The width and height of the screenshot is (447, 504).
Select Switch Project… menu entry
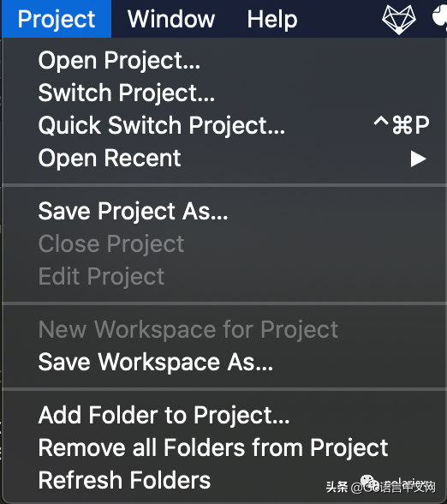[223, 93]
